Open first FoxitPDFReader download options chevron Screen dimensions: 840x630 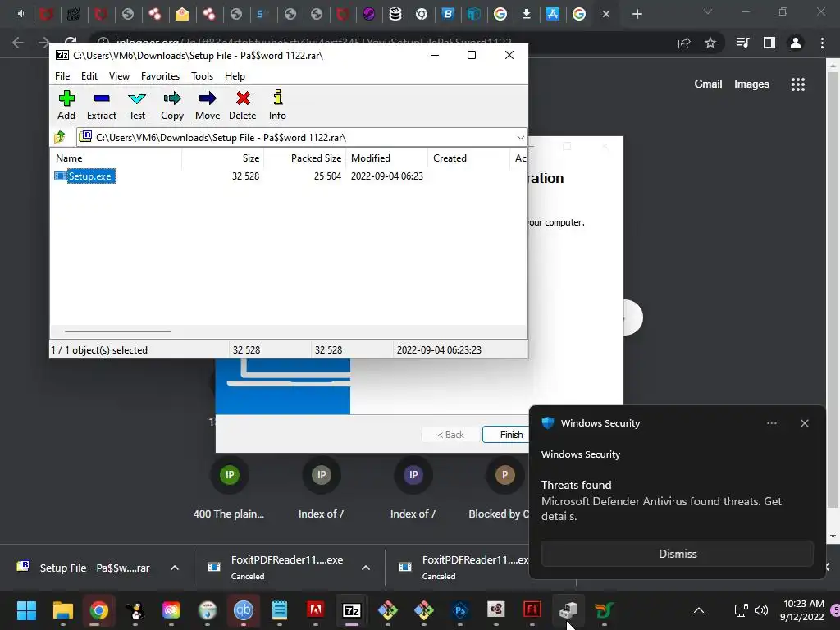[x=365, y=568]
